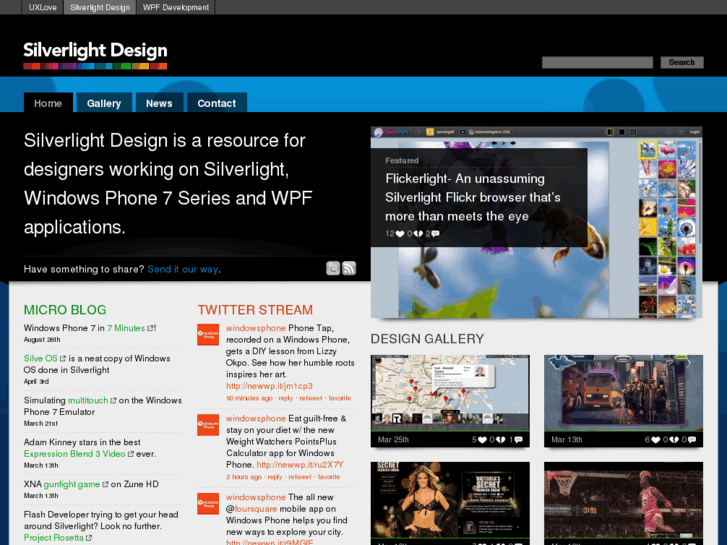Open Expression Blend 3 Video link

pyautogui.click(x=75, y=454)
